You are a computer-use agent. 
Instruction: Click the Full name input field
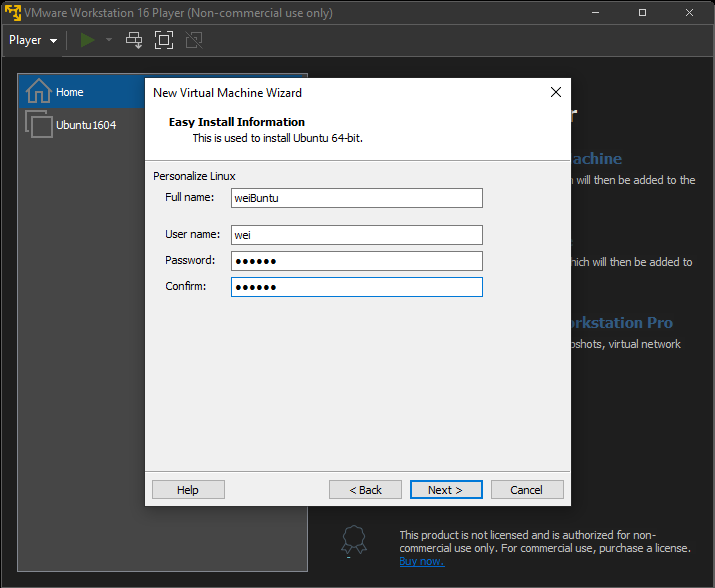pos(357,198)
